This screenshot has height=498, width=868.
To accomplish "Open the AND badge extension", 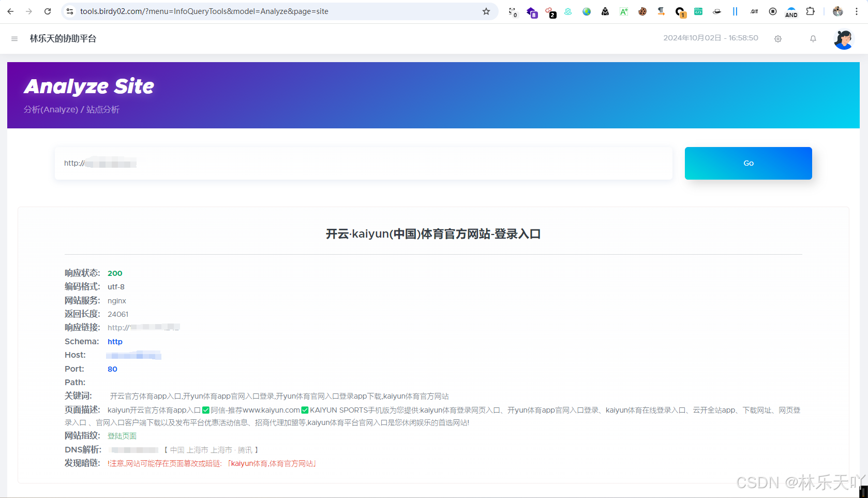I will pos(791,12).
